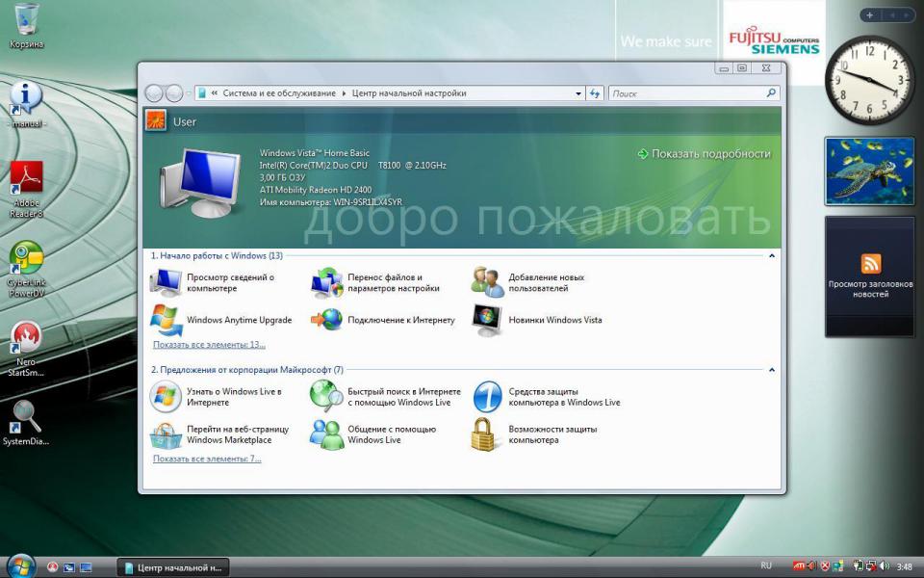This screenshot has height=578, width=924.
Task: Click the Просмотр сведений о компьютере icon
Action: click(x=166, y=282)
